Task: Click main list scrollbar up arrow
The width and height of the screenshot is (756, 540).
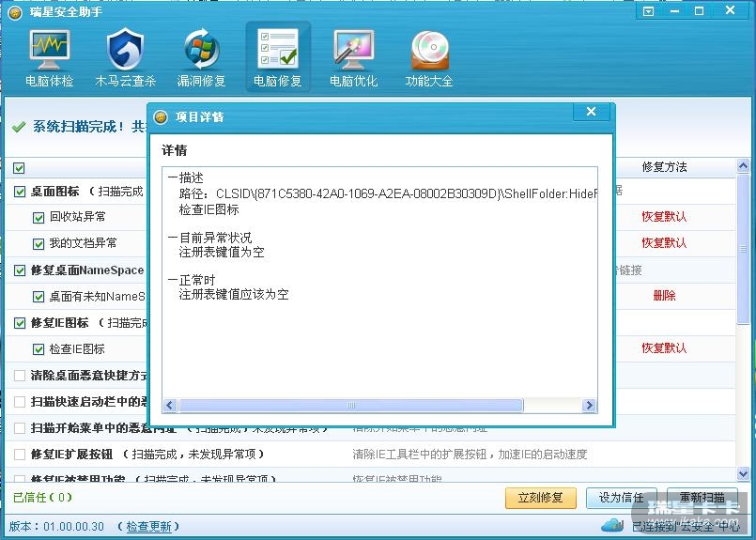Action: click(743, 166)
